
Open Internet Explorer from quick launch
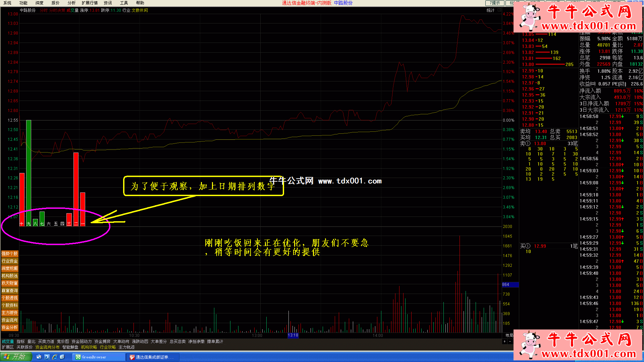pos(54,357)
